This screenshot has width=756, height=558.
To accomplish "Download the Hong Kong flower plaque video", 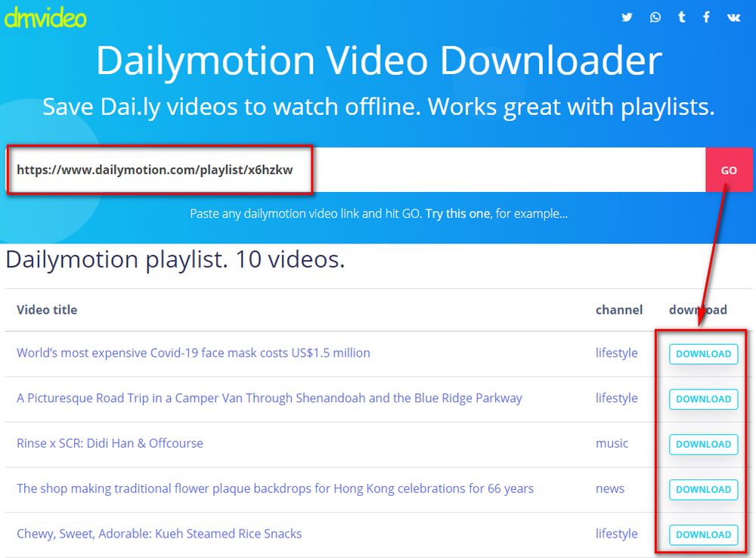I will pyautogui.click(x=703, y=489).
